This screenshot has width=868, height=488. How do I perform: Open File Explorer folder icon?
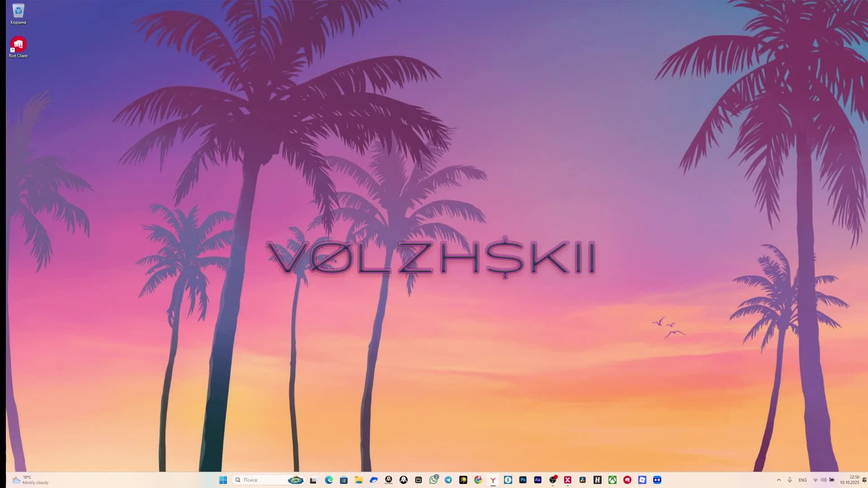point(359,480)
